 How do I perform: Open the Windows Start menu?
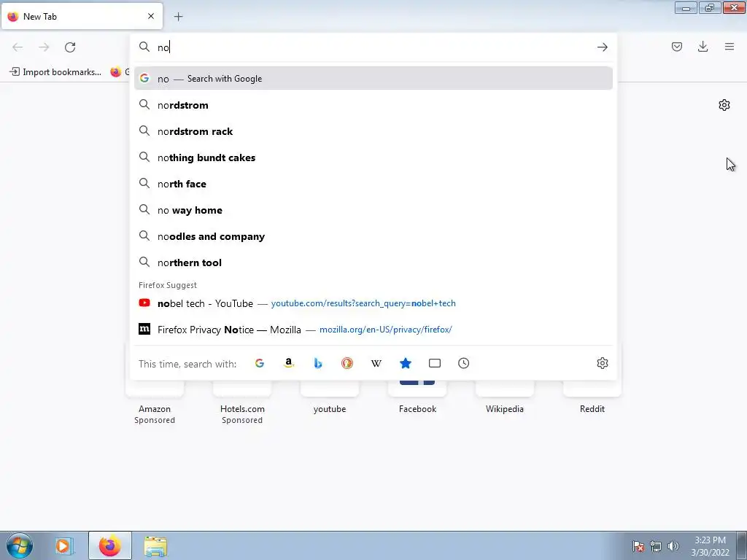(x=20, y=545)
